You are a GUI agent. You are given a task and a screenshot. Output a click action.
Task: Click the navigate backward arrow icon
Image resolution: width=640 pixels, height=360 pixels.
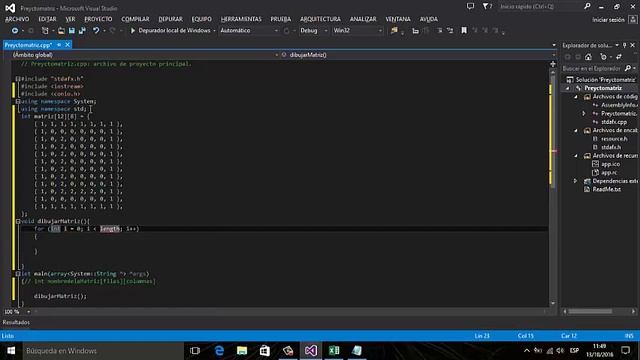pos(15,31)
